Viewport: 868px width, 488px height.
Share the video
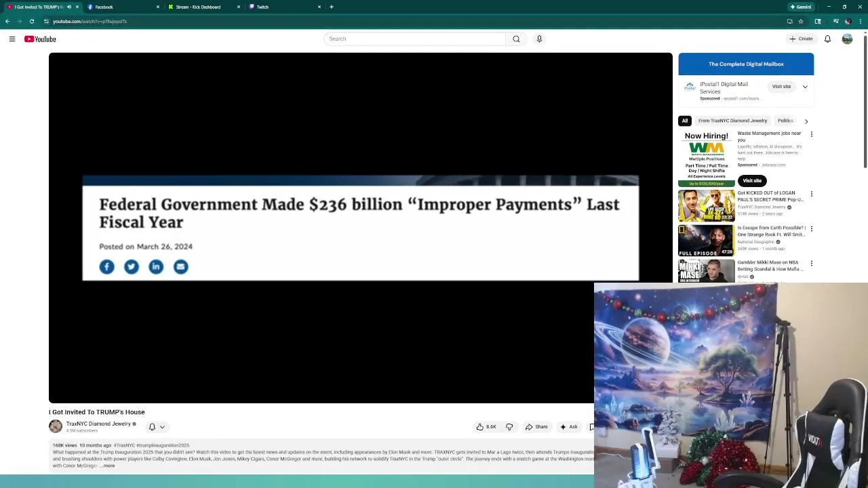536,427
